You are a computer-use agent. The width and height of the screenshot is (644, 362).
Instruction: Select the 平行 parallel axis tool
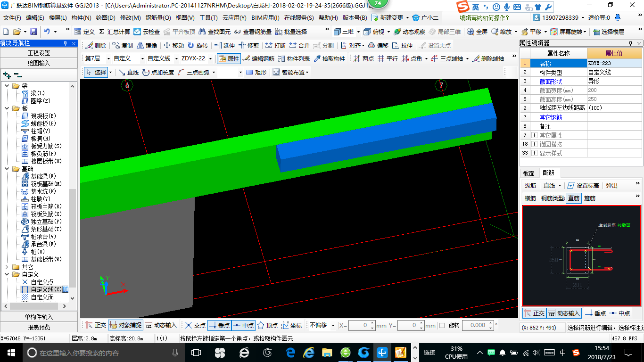point(388,58)
